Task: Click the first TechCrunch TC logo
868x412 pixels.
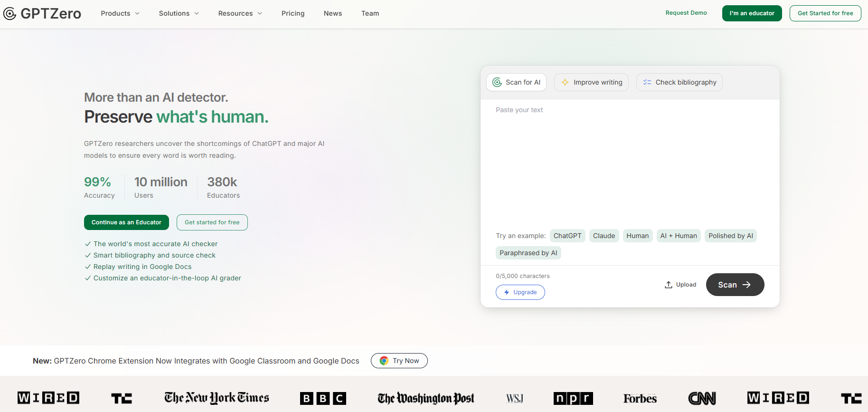Action: [x=122, y=398]
